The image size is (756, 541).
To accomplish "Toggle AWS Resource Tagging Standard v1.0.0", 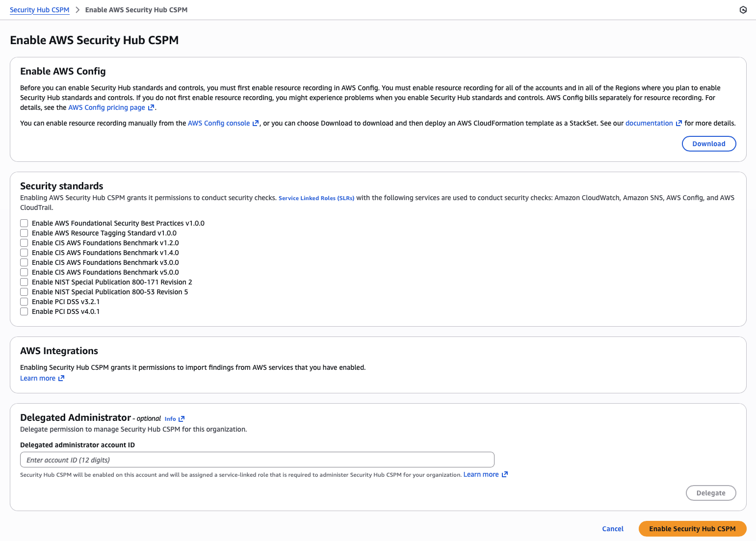I will pyautogui.click(x=24, y=233).
